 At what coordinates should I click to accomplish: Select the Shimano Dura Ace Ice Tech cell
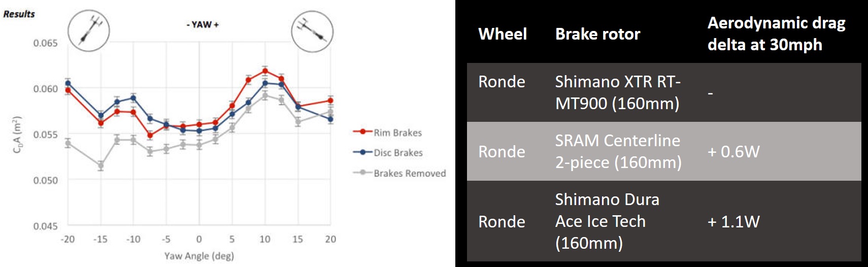(607, 221)
